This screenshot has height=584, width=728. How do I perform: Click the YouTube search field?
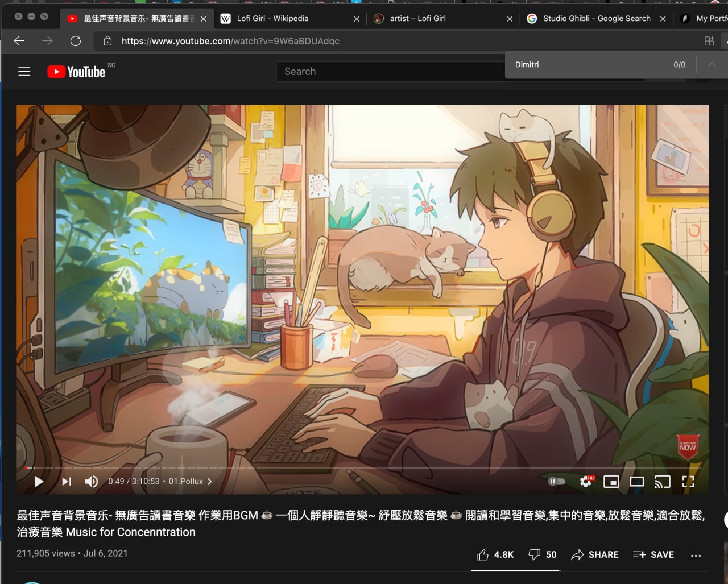390,72
